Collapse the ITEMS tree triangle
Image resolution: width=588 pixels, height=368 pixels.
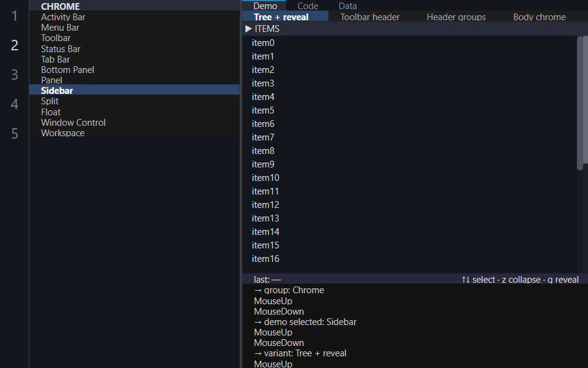click(x=248, y=29)
